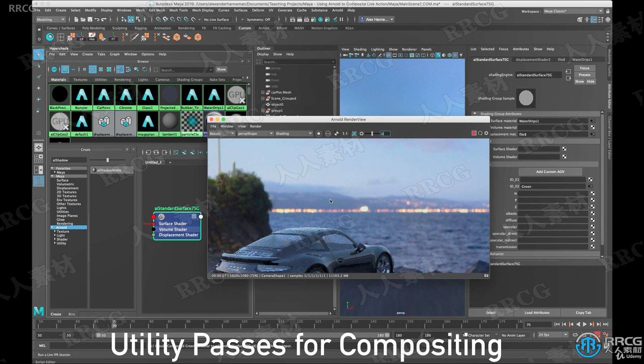Click the exposure icon in RenderView toolbar

(x=362, y=133)
